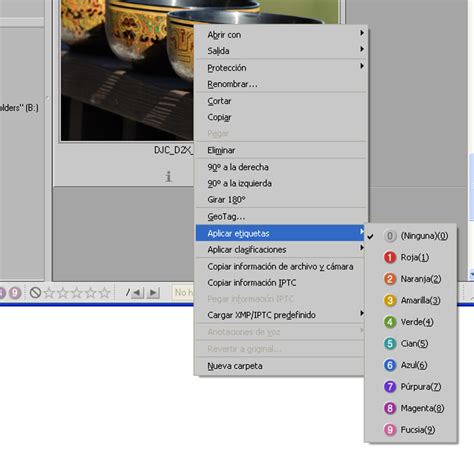
Task: Open the 'Protección' menu entry
Action: click(281, 68)
